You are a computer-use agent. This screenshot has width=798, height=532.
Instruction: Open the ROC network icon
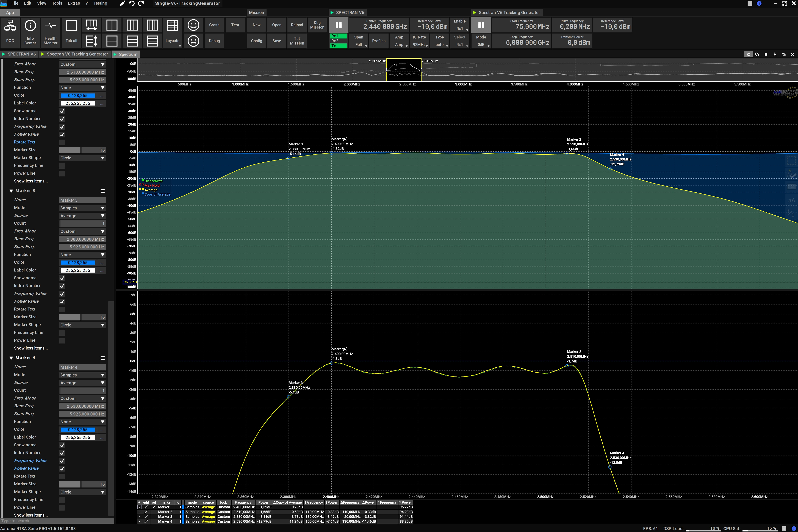pos(10,26)
